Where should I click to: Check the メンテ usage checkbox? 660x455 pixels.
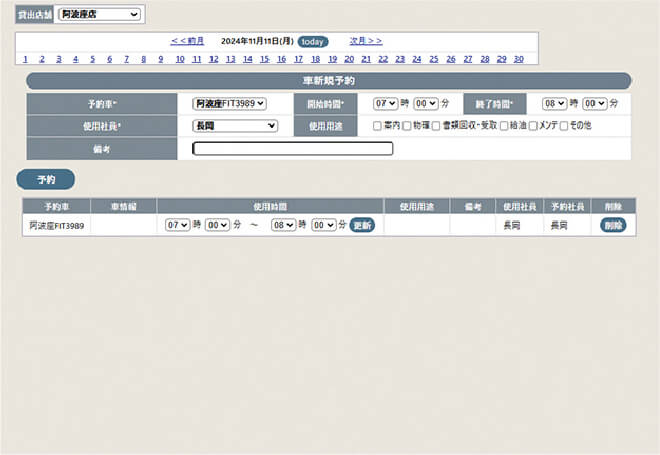533,126
